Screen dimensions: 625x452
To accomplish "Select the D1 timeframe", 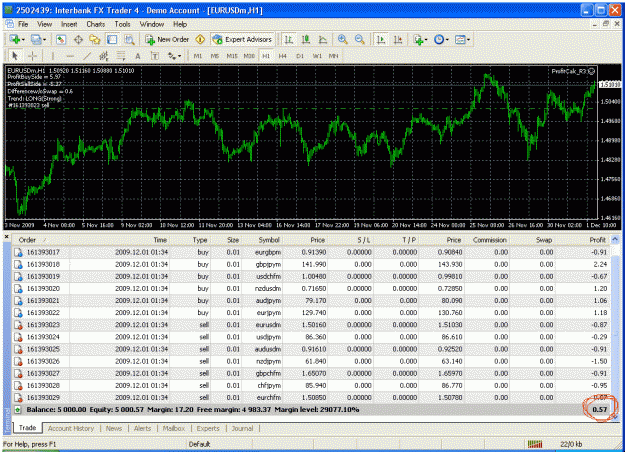I will [x=300, y=56].
